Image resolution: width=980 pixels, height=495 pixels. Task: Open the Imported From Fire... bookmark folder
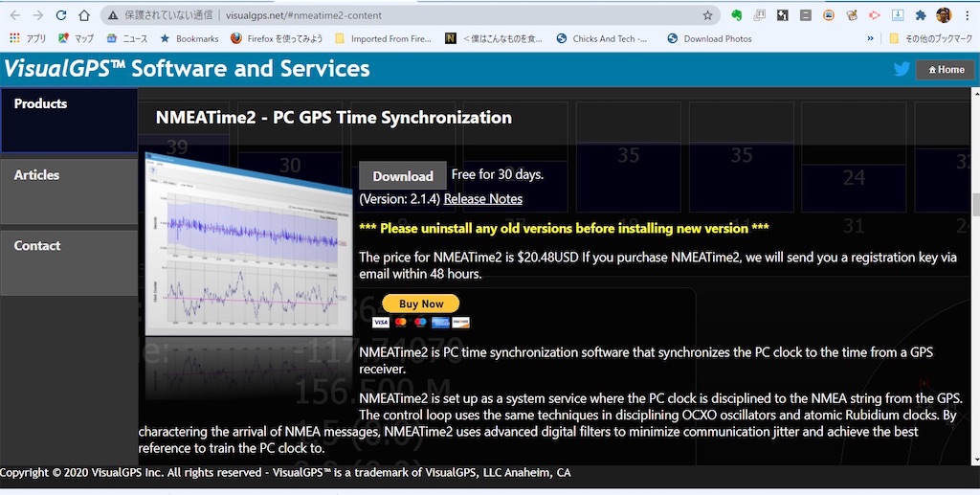(383, 38)
